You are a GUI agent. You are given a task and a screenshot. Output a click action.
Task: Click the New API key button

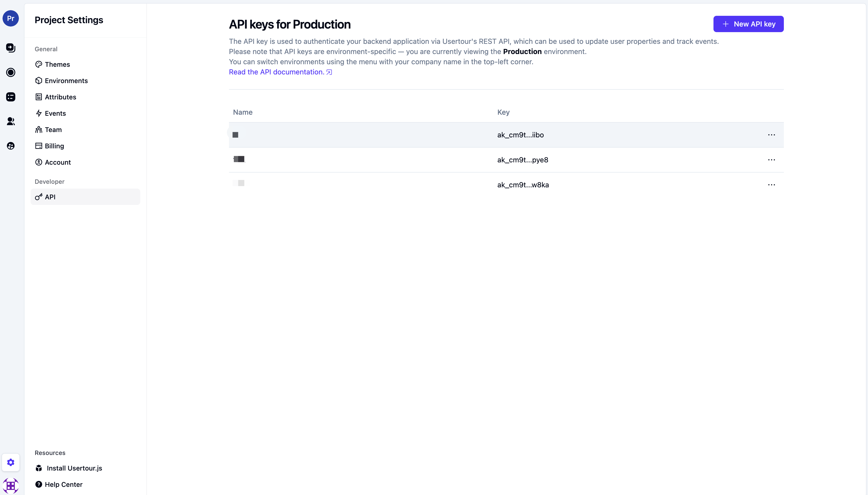[x=748, y=24]
